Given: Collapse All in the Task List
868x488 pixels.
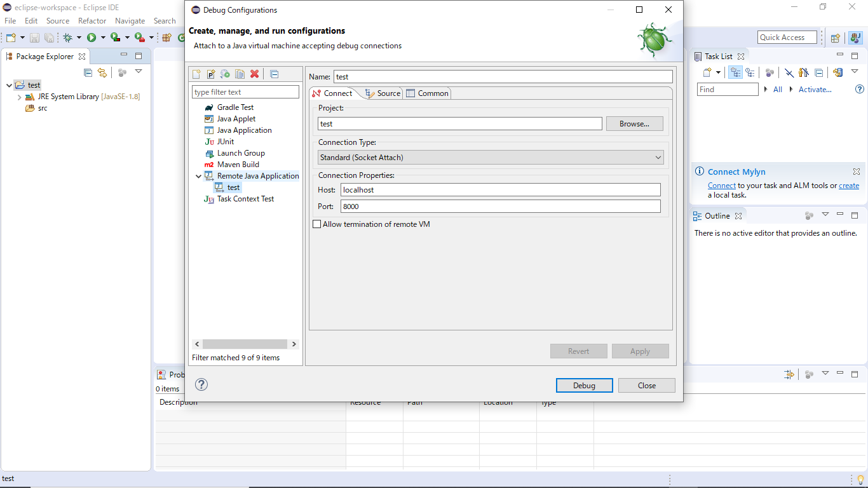Looking at the screenshot, I should 818,72.
